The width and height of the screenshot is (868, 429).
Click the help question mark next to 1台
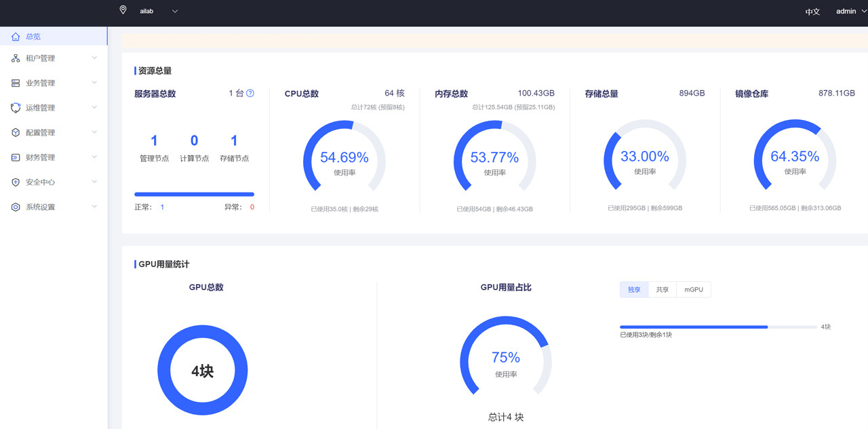coord(250,94)
